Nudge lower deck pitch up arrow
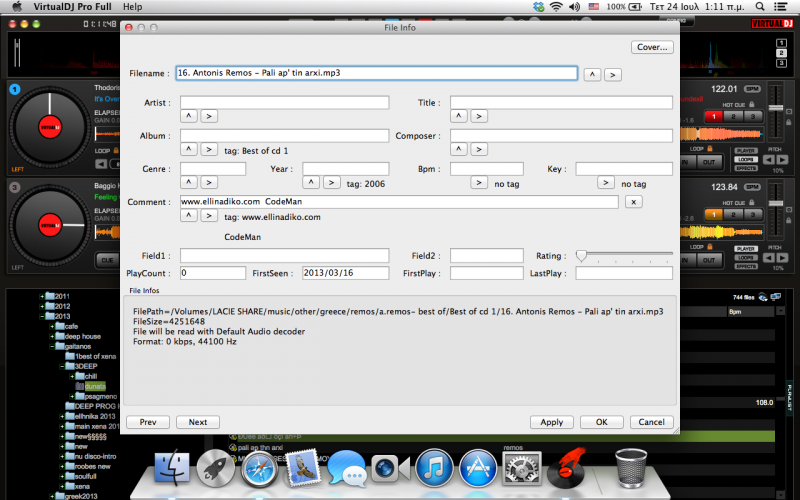800x500 pixels. point(782,258)
